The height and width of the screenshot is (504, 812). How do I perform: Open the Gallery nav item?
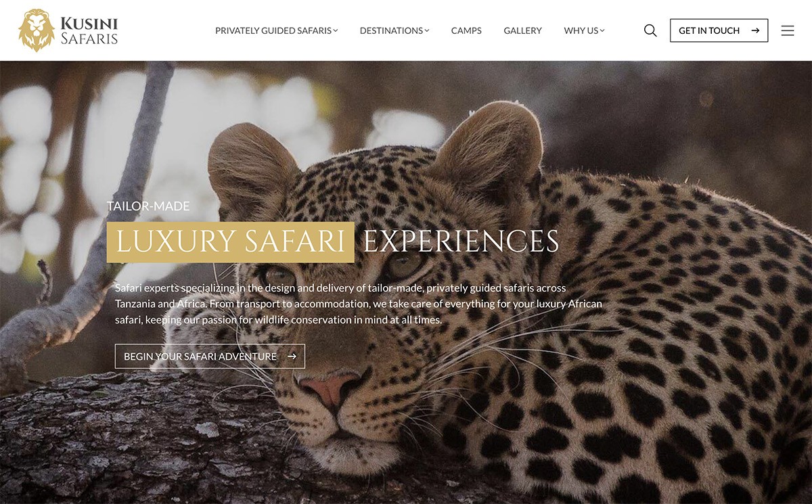[522, 30]
